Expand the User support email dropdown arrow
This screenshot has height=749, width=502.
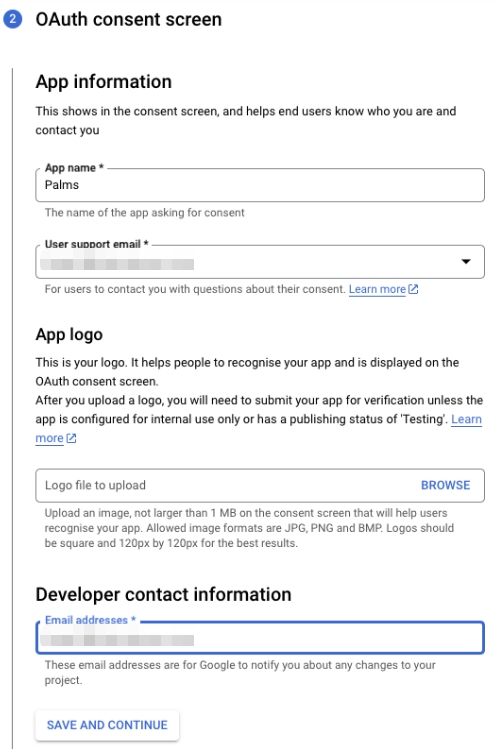[x=466, y=261]
